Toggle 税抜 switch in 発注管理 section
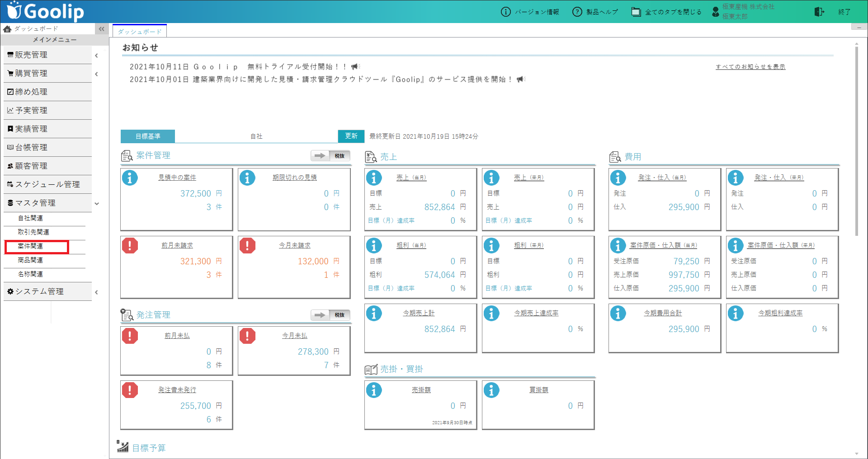The image size is (868, 459). pyautogui.click(x=330, y=315)
